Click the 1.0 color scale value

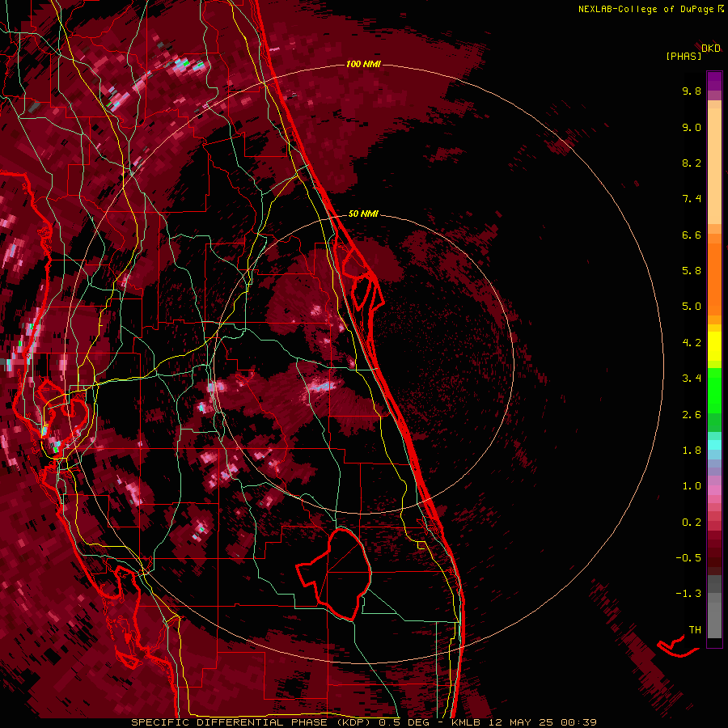(692, 486)
